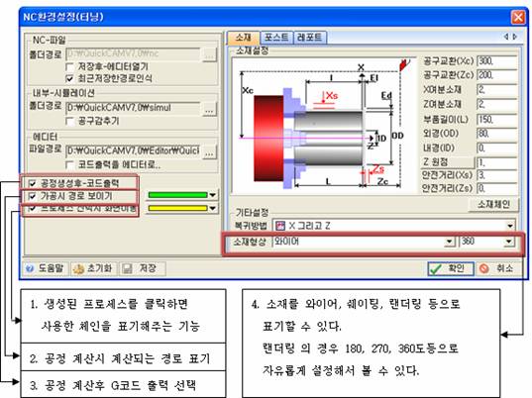Screen dimensions: 532x398
Task: Browse 에디터 file path ellipsis button
Action: (x=210, y=151)
